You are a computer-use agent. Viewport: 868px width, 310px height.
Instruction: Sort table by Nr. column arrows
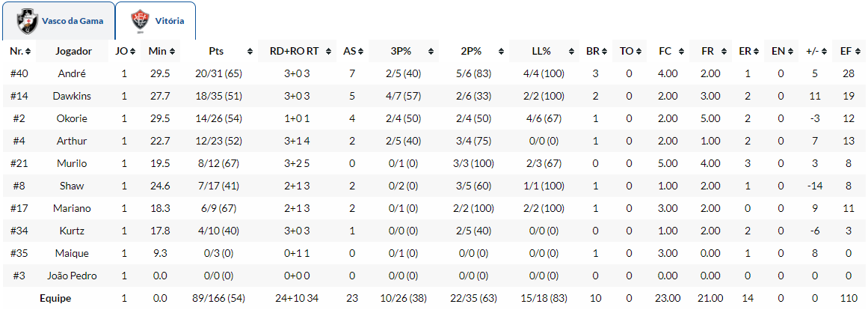click(28, 52)
